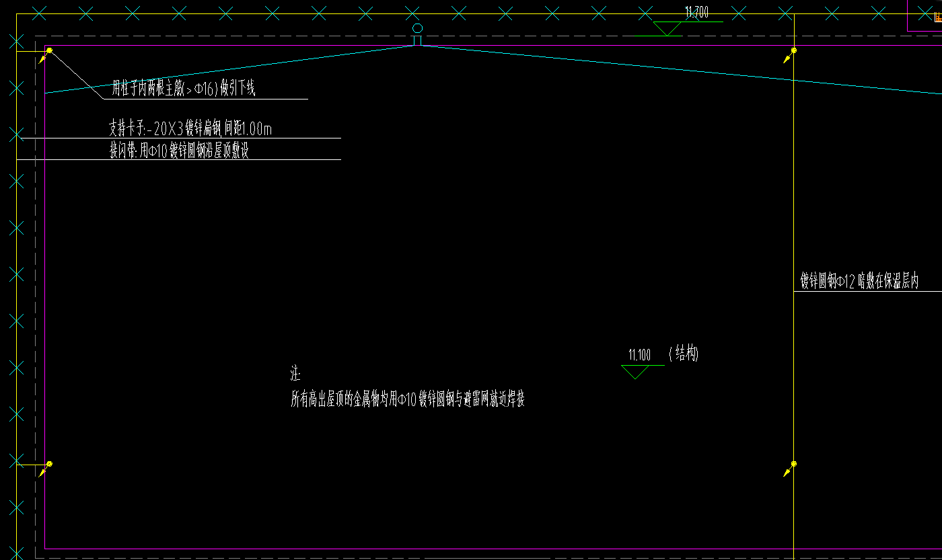The width and height of the screenshot is (942, 560).
Task: Select the small circle symbol at roof ridge
Action: (x=417, y=28)
